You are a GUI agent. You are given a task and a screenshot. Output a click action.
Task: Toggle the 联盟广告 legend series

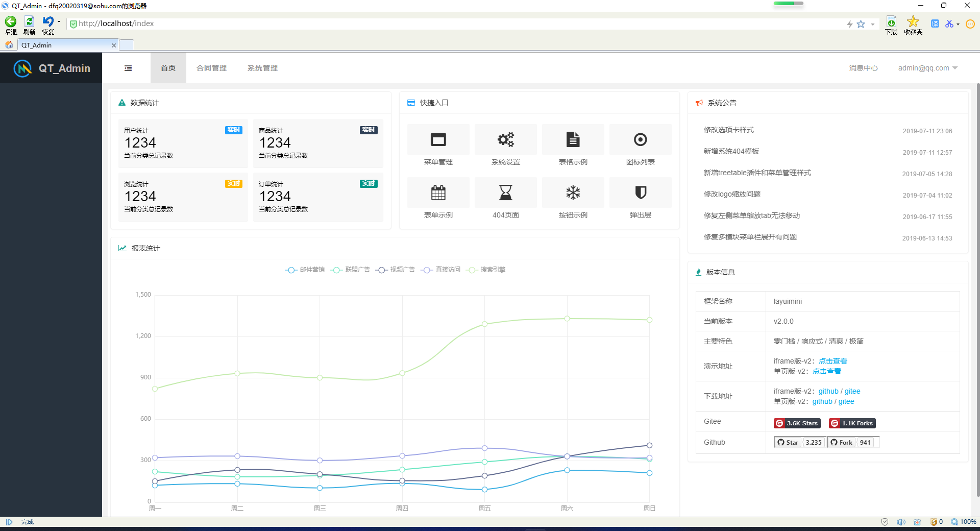point(350,270)
